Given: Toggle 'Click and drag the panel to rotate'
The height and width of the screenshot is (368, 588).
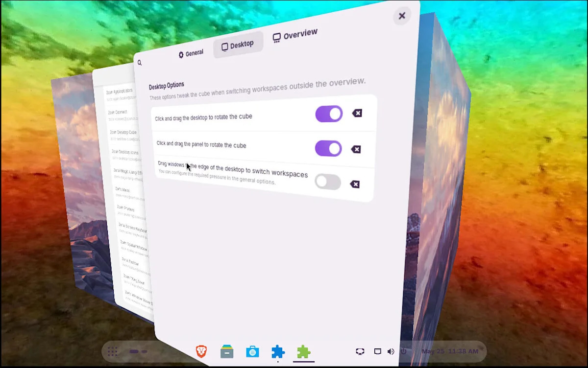Looking at the screenshot, I should tap(328, 148).
